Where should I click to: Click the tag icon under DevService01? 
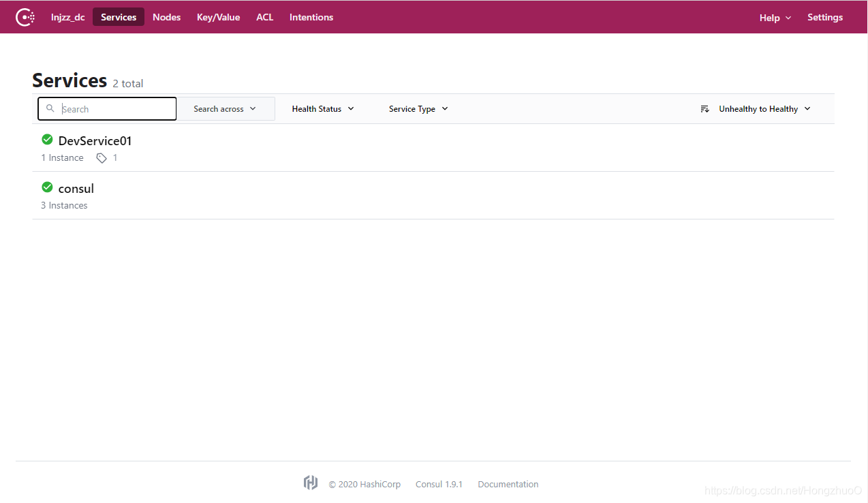click(x=101, y=157)
